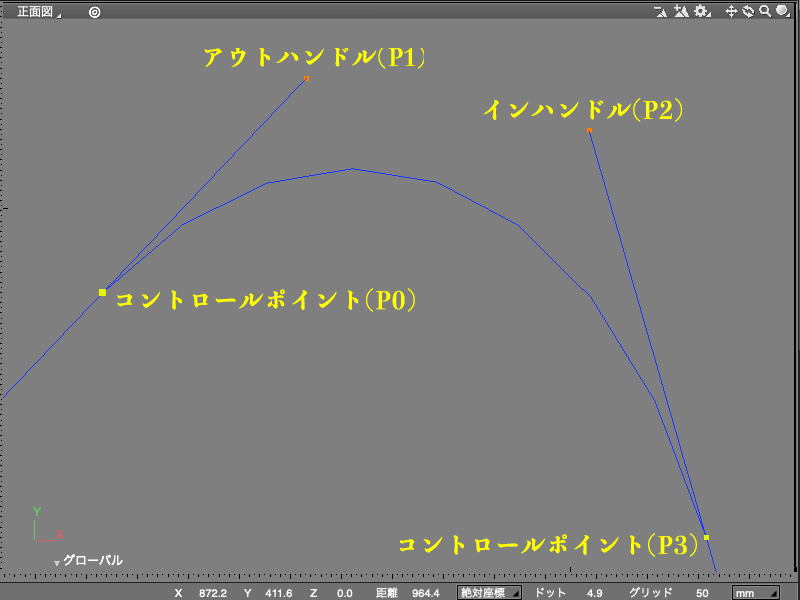Open the shading mode sphere menu

click(x=783, y=11)
